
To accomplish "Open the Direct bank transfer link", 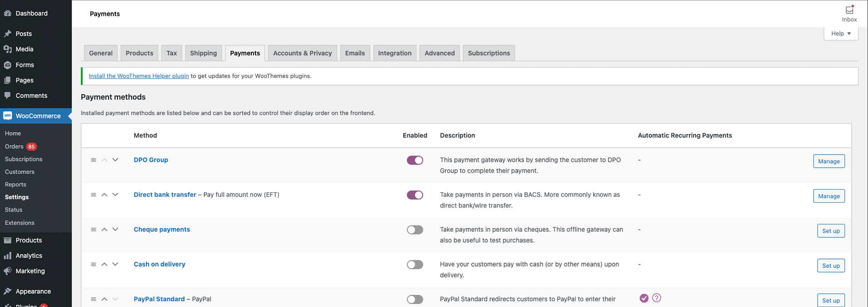I will (x=165, y=195).
